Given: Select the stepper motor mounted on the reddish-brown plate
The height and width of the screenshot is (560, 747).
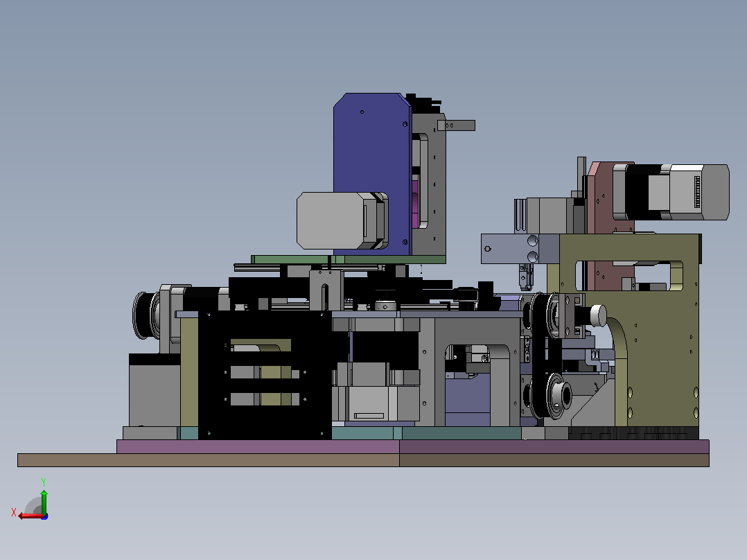Looking at the screenshot, I should tap(671, 192).
